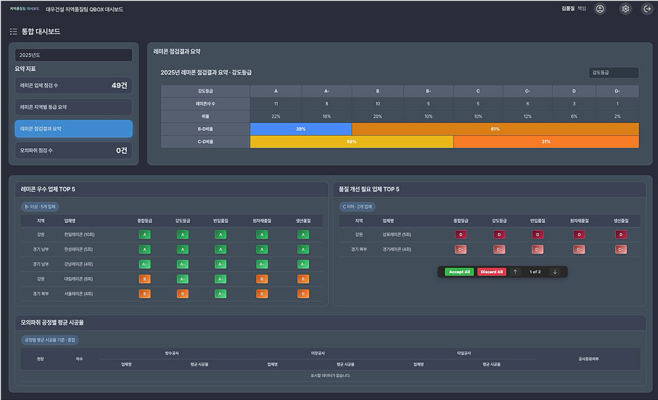Open the 강도등급 grade selector dropdown
This screenshot has height=400, width=658.
[x=613, y=72]
